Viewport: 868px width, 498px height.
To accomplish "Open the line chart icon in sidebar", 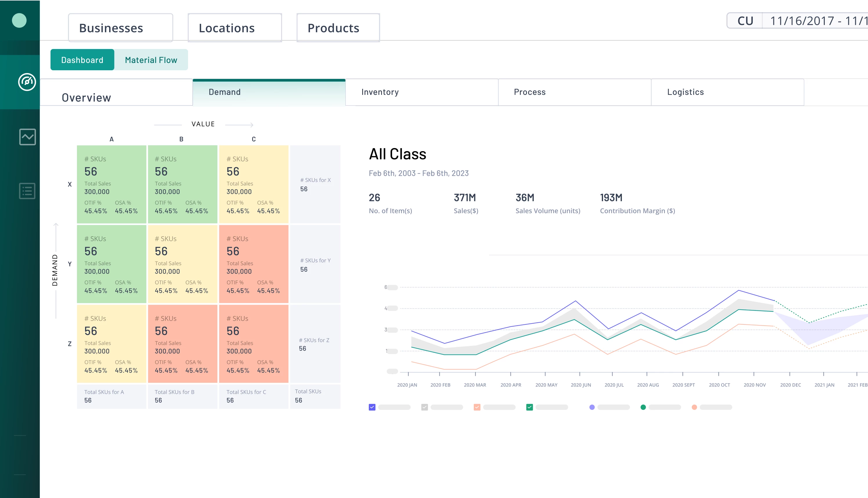I will (27, 137).
